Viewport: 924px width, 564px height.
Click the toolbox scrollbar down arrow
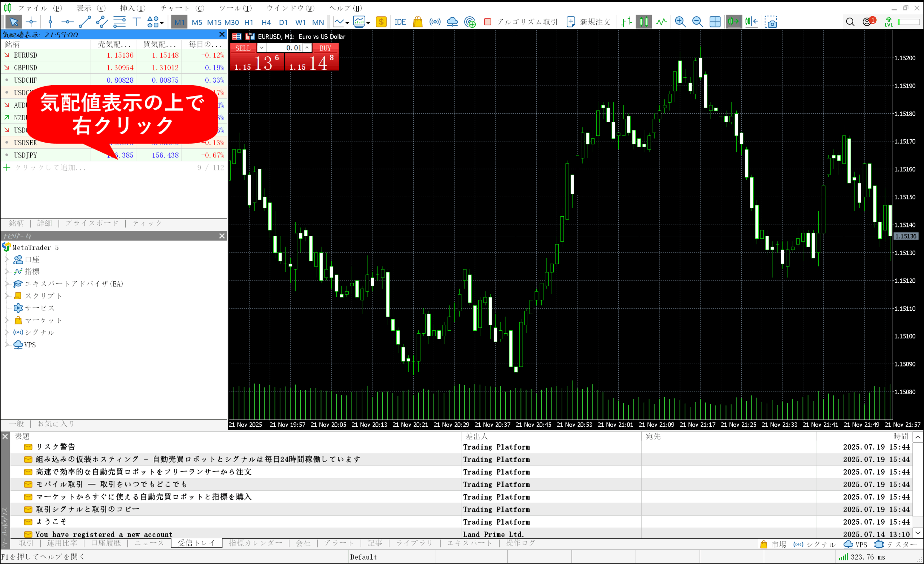[x=918, y=533]
